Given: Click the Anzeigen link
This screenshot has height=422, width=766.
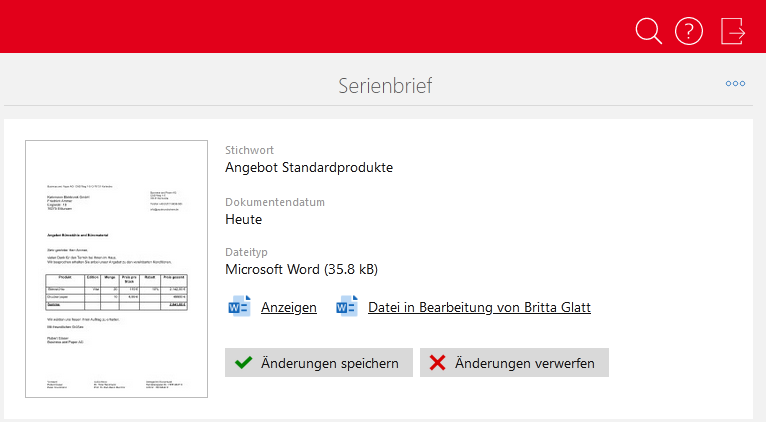Looking at the screenshot, I should (x=288, y=308).
